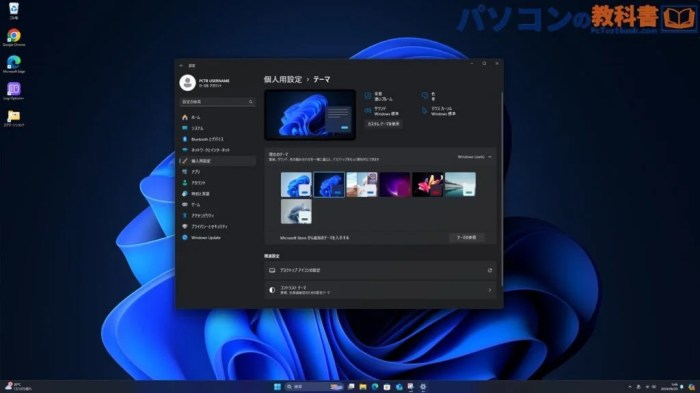Click the search magnifier icon in Settings
This screenshot has width=700, height=393.
[x=250, y=102]
